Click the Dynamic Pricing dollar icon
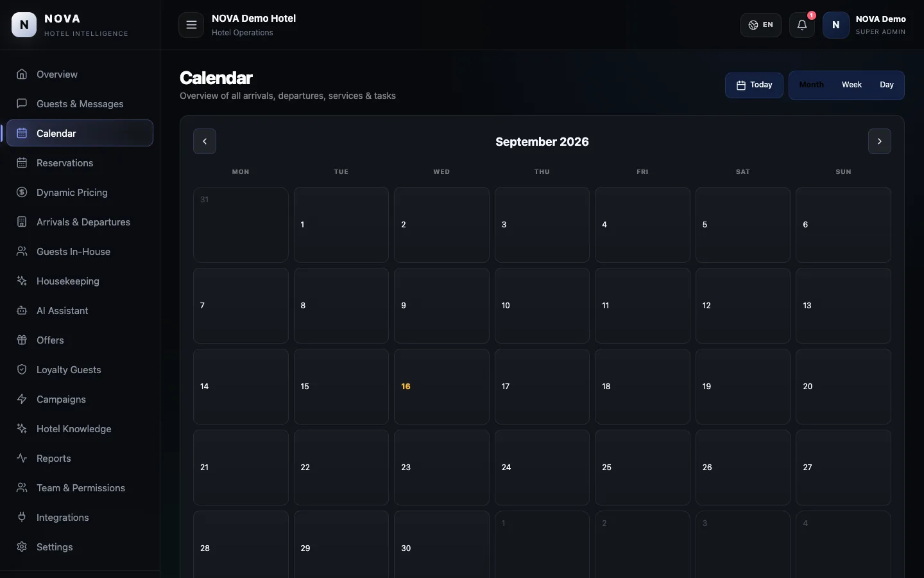Screen dimensions: 924x578 (x=22, y=192)
